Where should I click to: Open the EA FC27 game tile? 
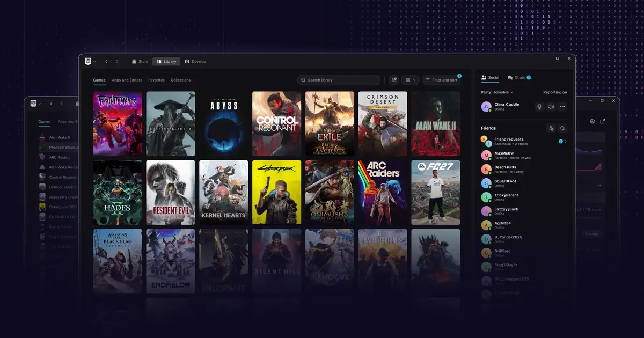tap(436, 193)
